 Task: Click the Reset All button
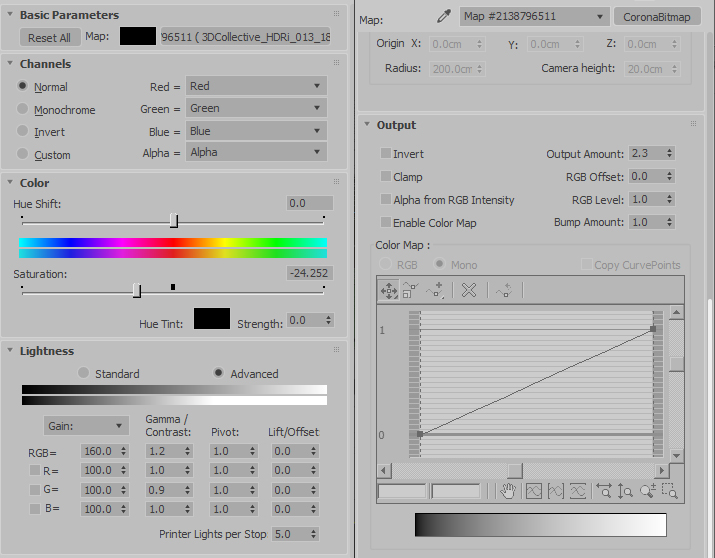[x=50, y=37]
